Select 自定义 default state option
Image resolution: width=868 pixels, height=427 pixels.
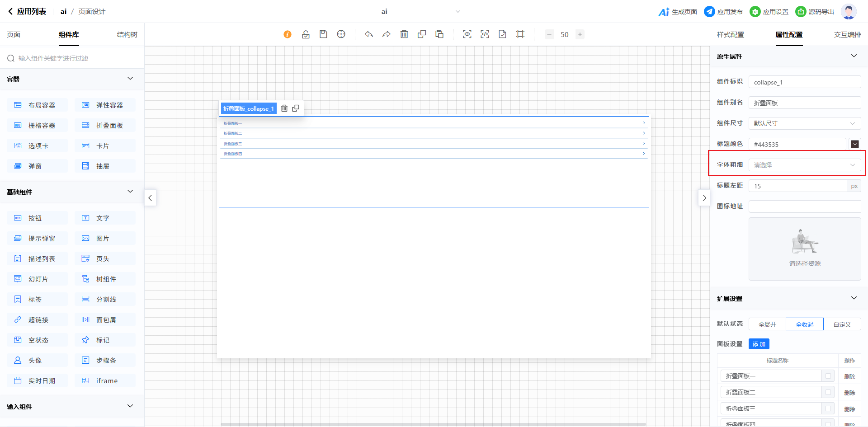[842, 324]
